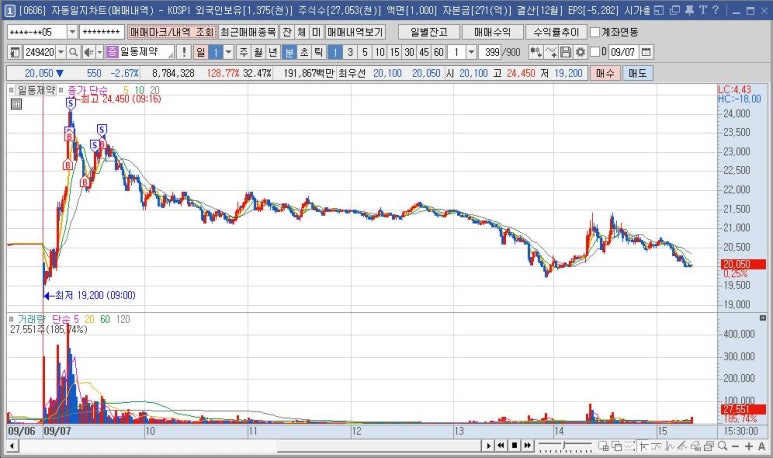Select the 5-minute interval
The width and height of the screenshot is (773, 458).
click(365, 52)
